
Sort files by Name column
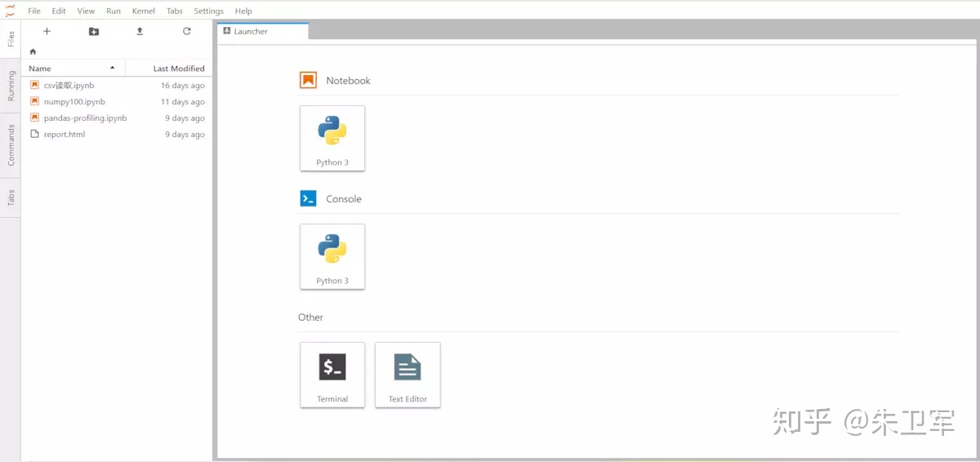[x=73, y=69]
